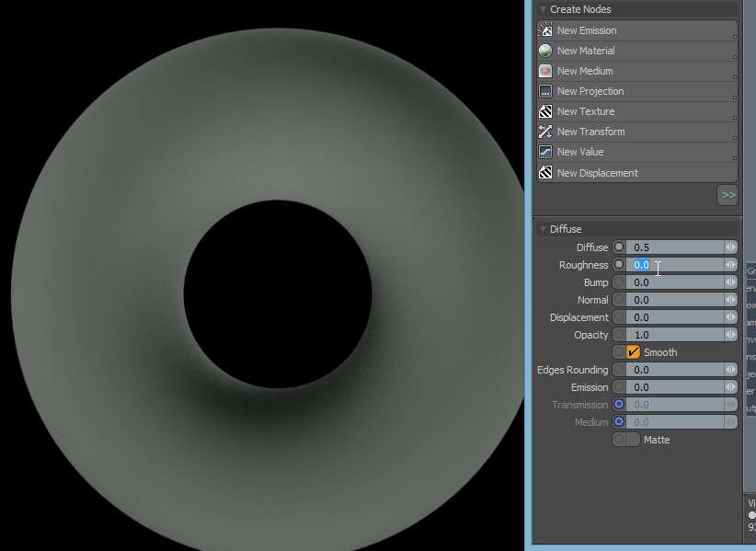Click the Normal field stepper arrows
The width and height of the screenshot is (756, 551).
730,299
